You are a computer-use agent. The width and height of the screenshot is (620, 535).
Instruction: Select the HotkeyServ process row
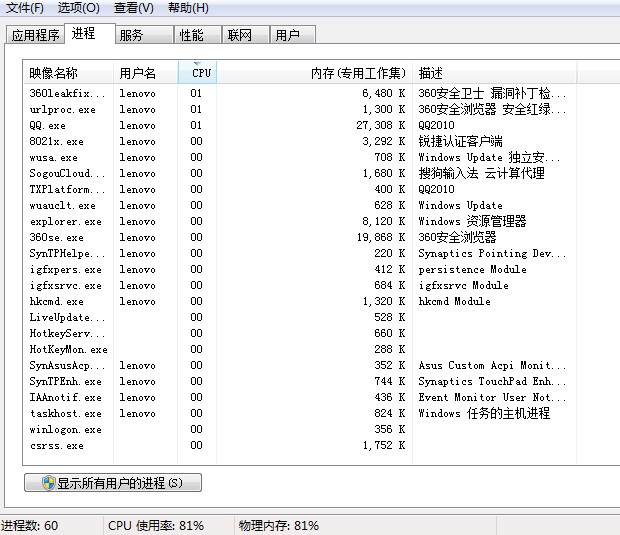click(299, 333)
